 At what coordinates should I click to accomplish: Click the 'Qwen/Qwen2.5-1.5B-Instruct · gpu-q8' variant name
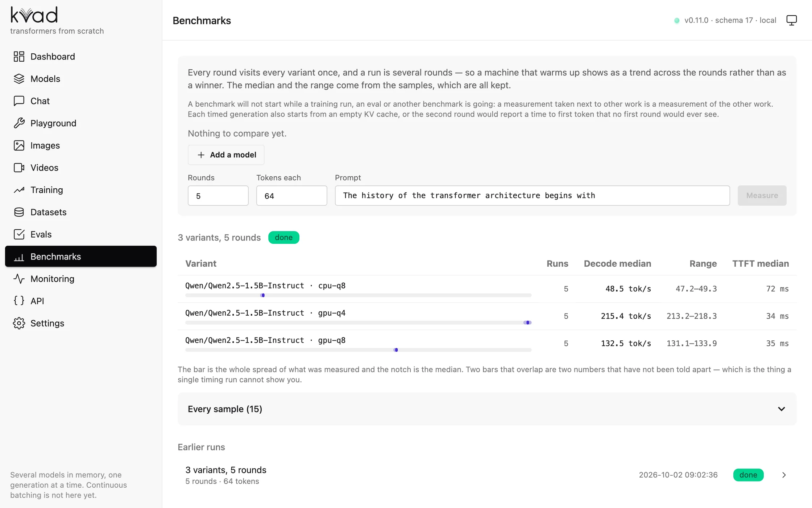265,340
